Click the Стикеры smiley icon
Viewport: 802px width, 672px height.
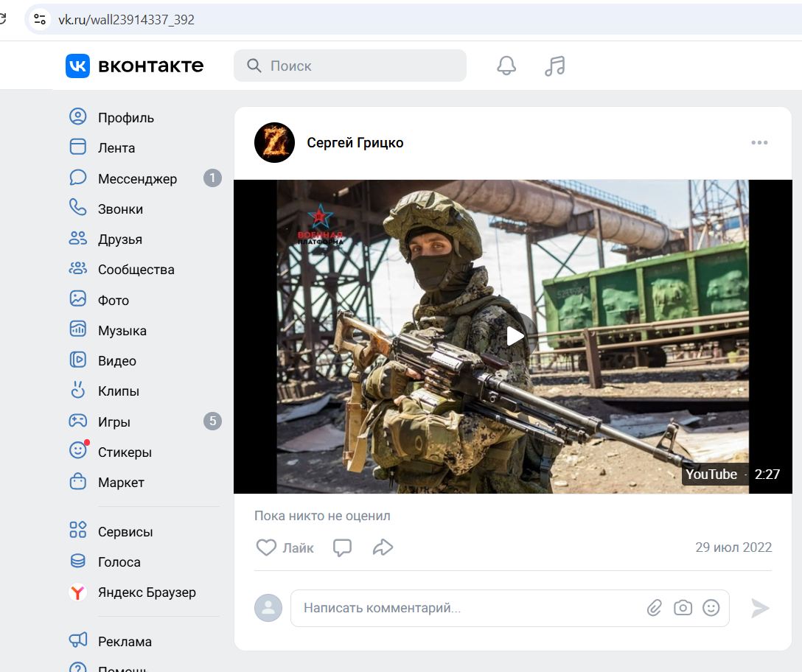77,450
